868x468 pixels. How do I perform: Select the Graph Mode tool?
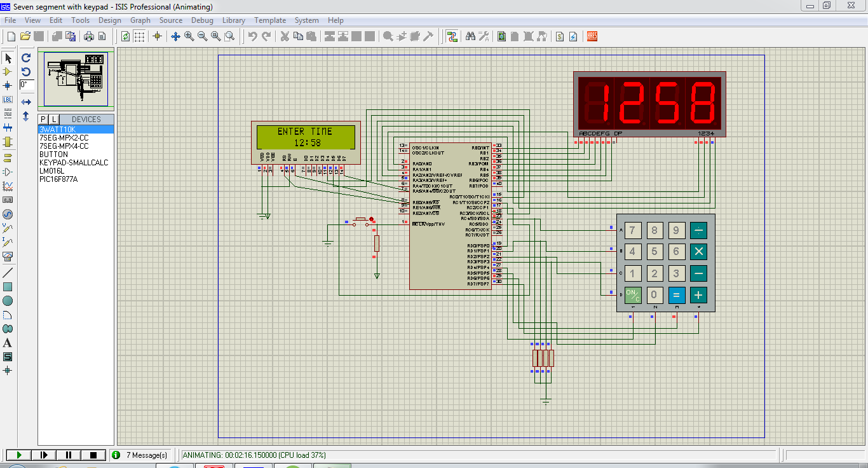pyautogui.click(x=8, y=186)
